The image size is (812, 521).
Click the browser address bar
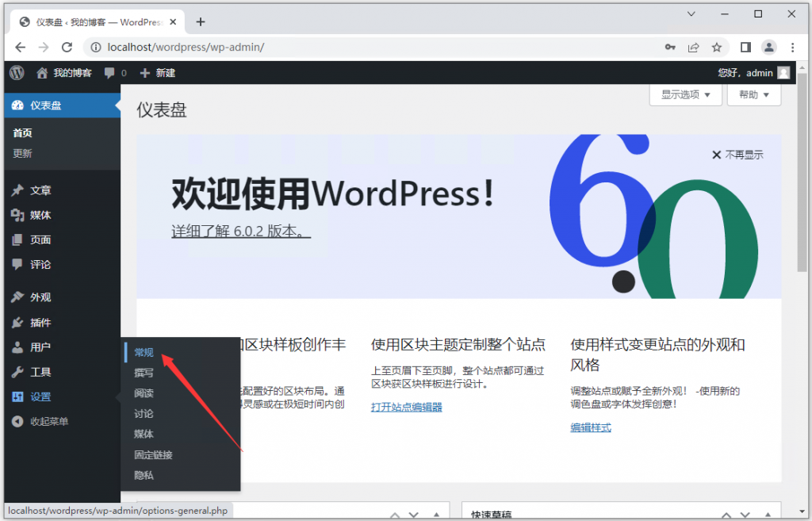317,47
